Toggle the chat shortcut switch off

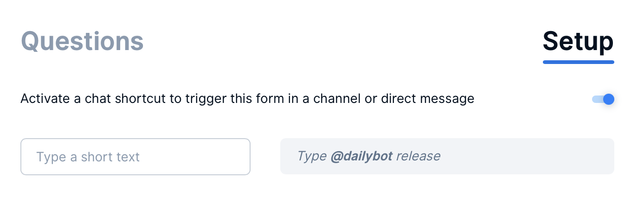pyautogui.click(x=603, y=99)
